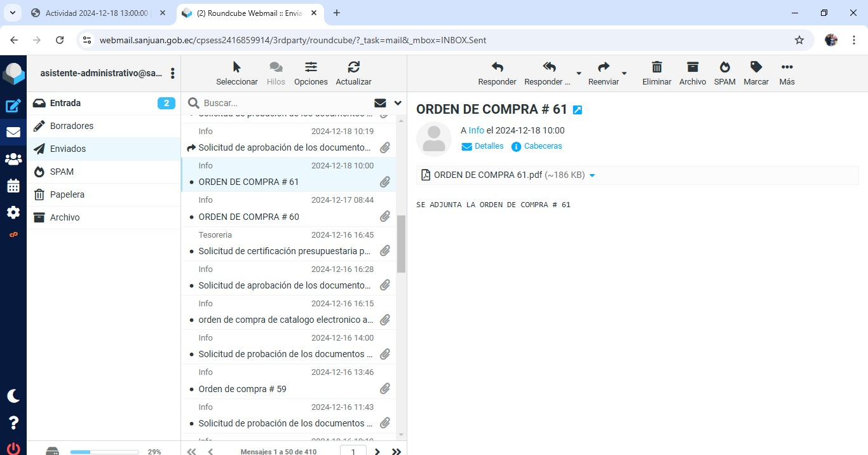868x455 pixels.
Task: Switch to the Actividad browser tab
Action: [x=95, y=13]
